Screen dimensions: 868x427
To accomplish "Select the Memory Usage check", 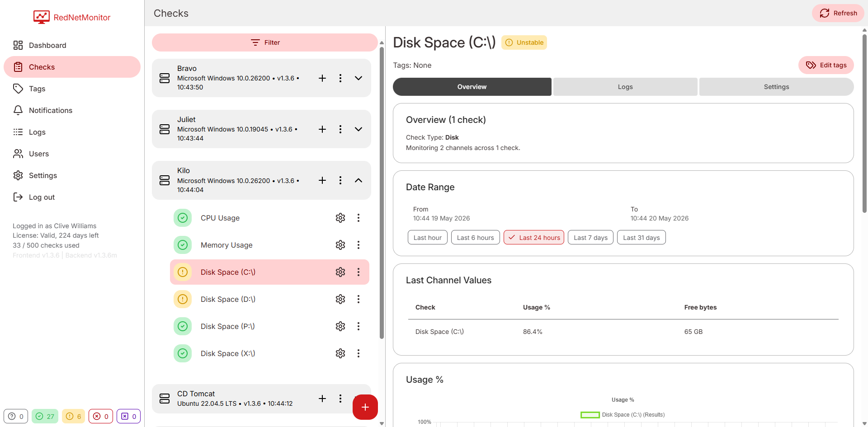I will [269, 245].
